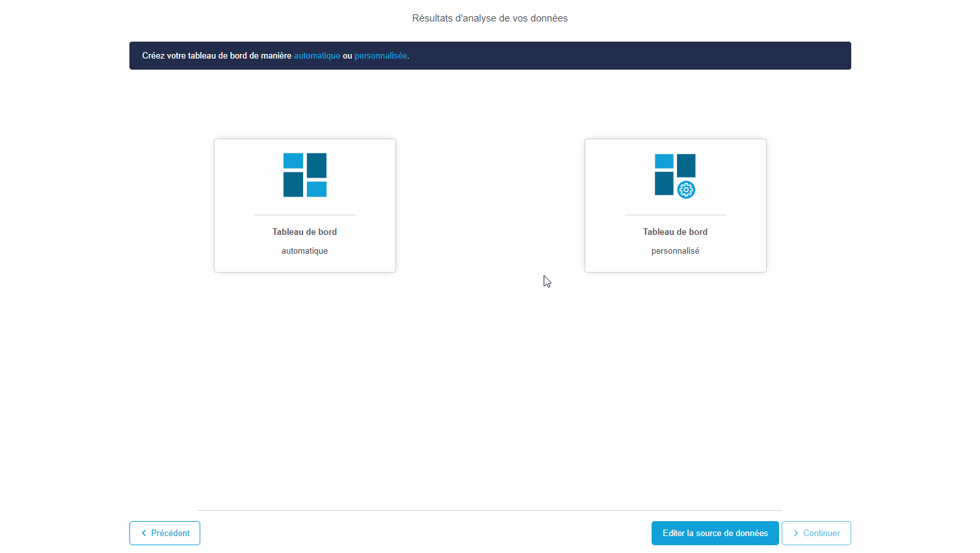Screen dimensions: 980x553
Task: Open the 'personnalisée' link in the banner
Action: point(380,55)
